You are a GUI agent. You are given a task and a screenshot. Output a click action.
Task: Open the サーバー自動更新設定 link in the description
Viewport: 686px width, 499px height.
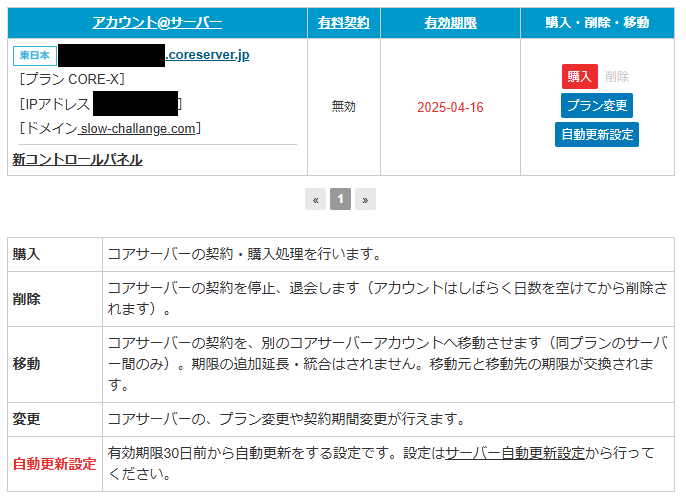[515, 453]
